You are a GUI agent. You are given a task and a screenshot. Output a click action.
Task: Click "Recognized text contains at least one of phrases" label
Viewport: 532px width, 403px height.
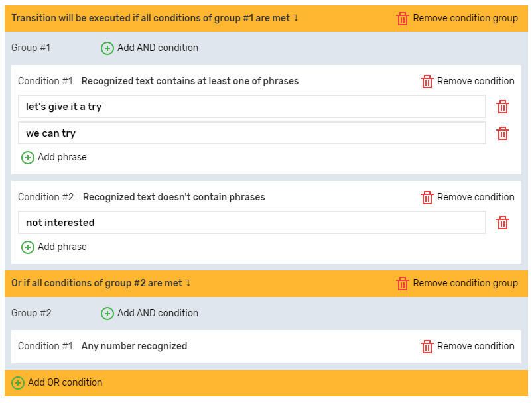(190, 81)
